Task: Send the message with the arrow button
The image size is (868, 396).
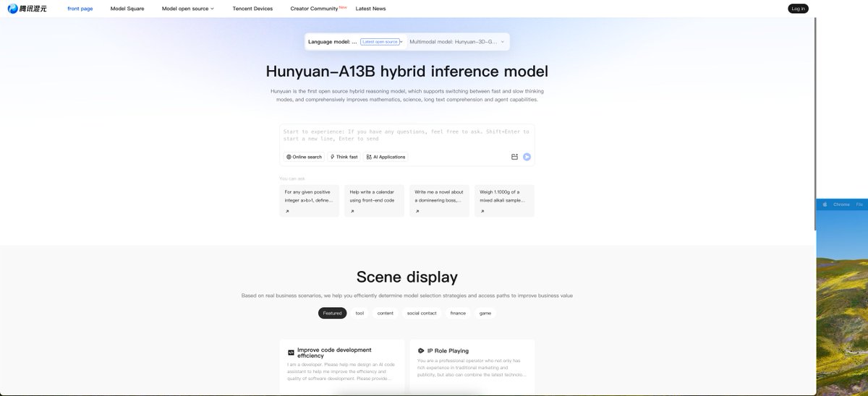Action: [x=527, y=157]
